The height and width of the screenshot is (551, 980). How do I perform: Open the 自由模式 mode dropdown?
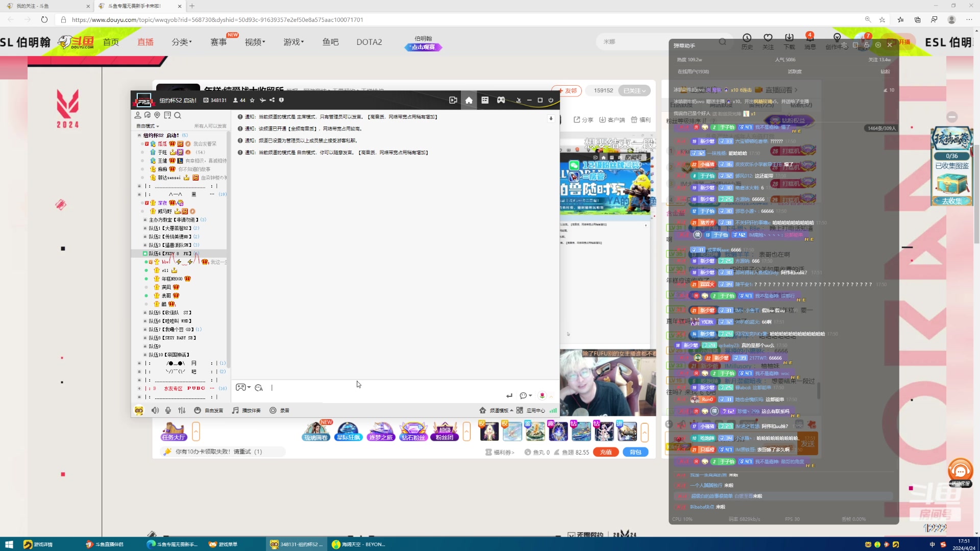click(x=148, y=126)
